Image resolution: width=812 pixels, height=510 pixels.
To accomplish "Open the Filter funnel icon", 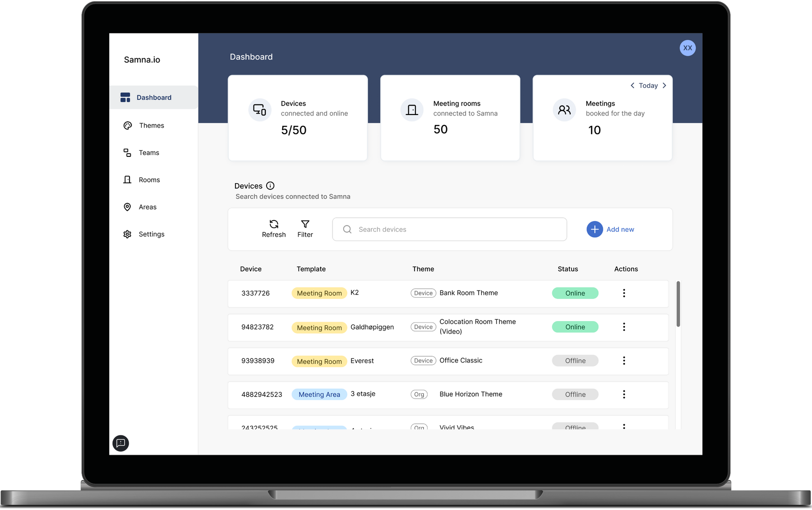I will [x=305, y=224].
